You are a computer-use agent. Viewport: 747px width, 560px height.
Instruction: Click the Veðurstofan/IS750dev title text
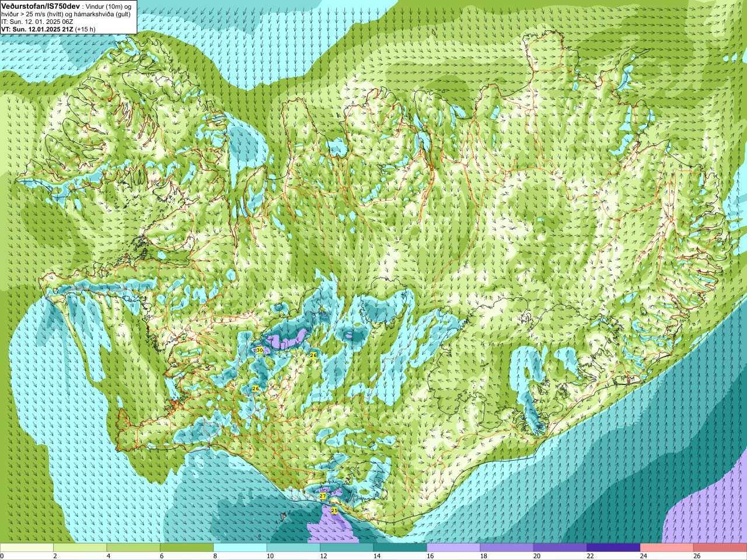pos(40,5)
